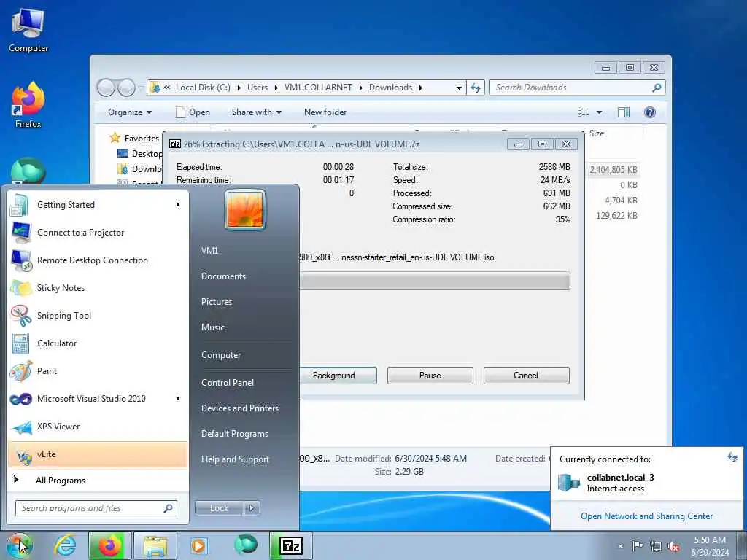
Task: Open Music from Start menu
Action: point(212,327)
